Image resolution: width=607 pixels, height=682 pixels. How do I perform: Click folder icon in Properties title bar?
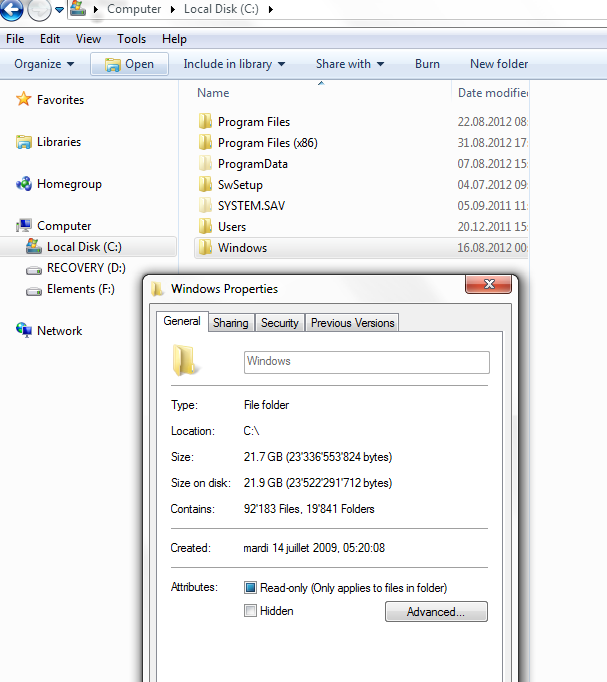[x=157, y=289]
